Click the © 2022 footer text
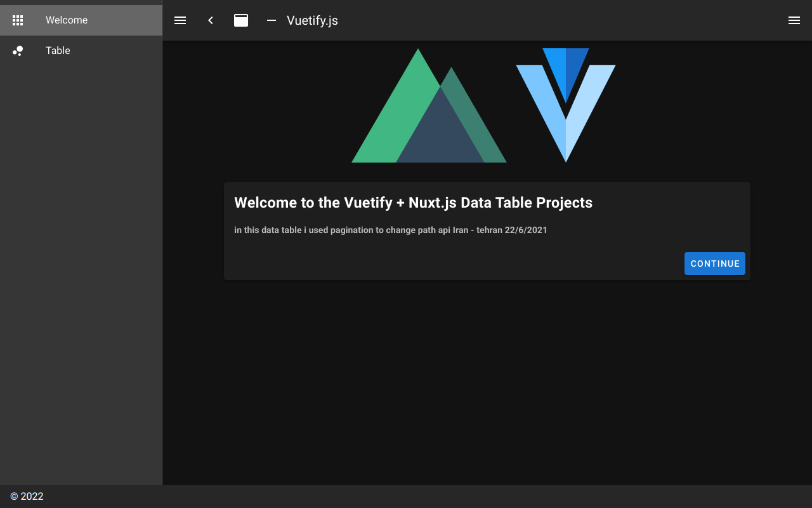This screenshot has height=508, width=812. pyautogui.click(x=27, y=497)
